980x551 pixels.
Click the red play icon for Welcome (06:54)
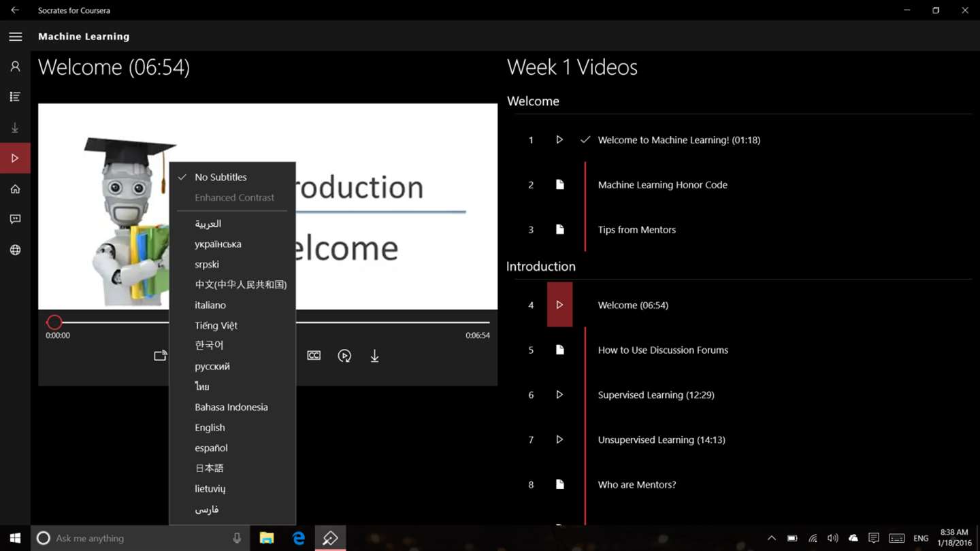(x=559, y=305)
